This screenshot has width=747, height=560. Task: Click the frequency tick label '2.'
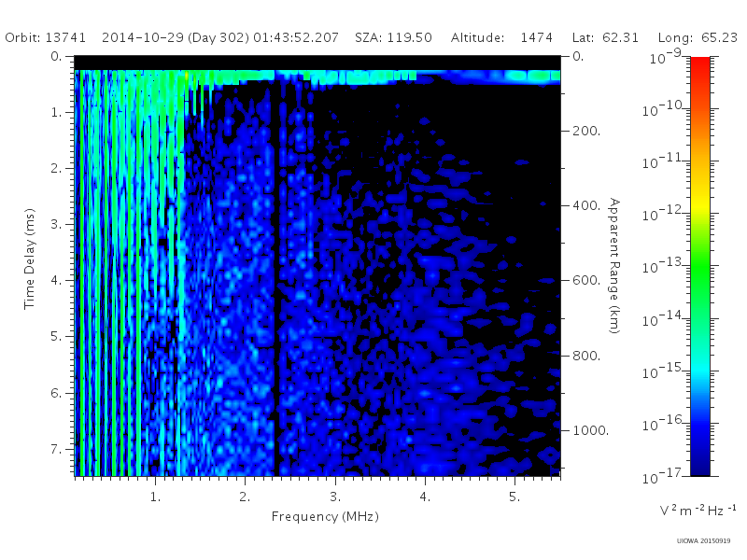(x=245, y=497)
